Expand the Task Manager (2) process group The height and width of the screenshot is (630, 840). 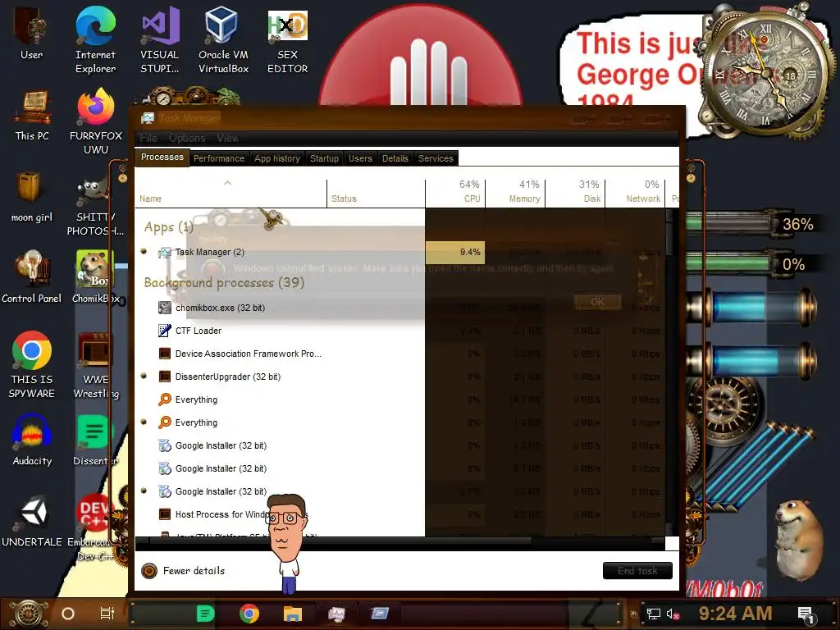pos(144,251)
